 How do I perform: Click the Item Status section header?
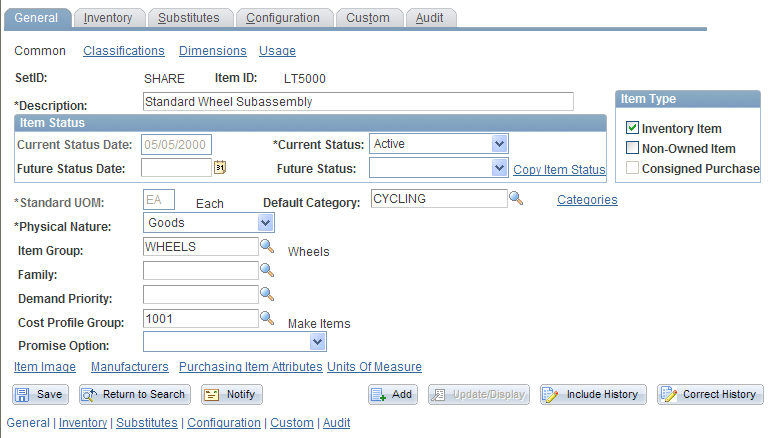[310, 123]
